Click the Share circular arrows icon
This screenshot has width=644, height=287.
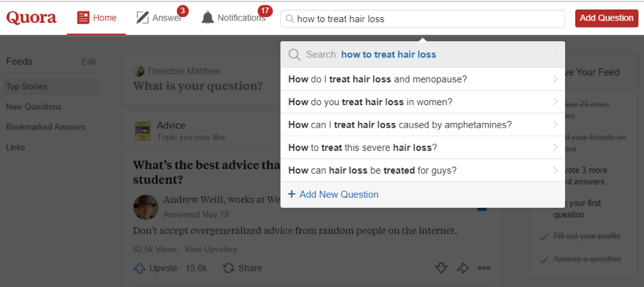(x=229, y=268)
